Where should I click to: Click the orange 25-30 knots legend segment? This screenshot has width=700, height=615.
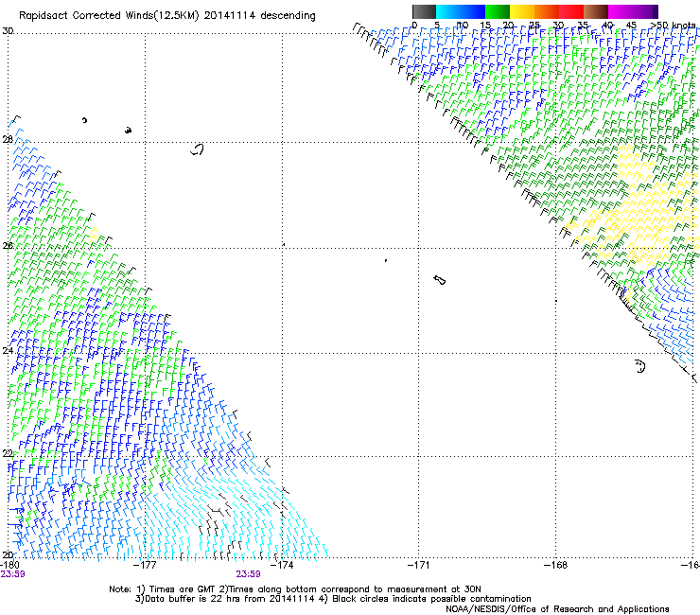click(547, 11)
